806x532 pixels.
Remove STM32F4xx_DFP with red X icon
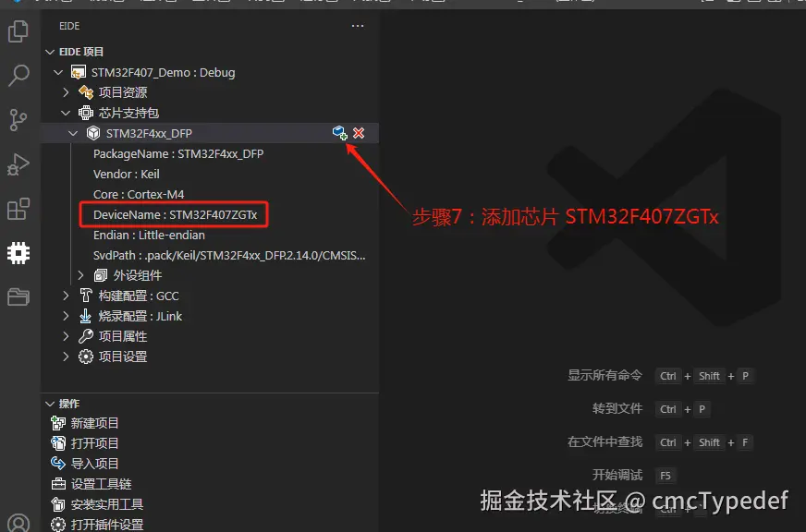tap(359, 133)
